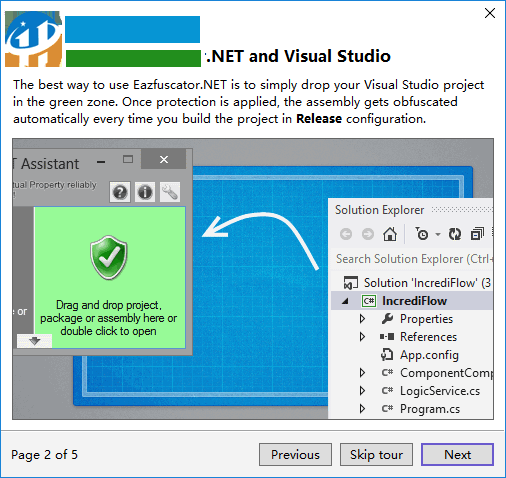Screen dimensions: 506x478
Task: Click the Home icon in Solution Explorer
Action: [x=390, y=234]
